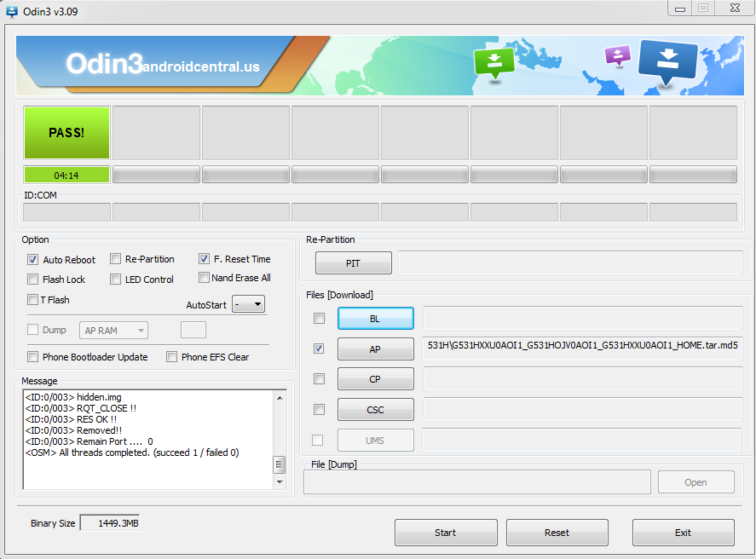Click the Exit button
The height and width of the screenshot is (559, 756).
[684, 533]
